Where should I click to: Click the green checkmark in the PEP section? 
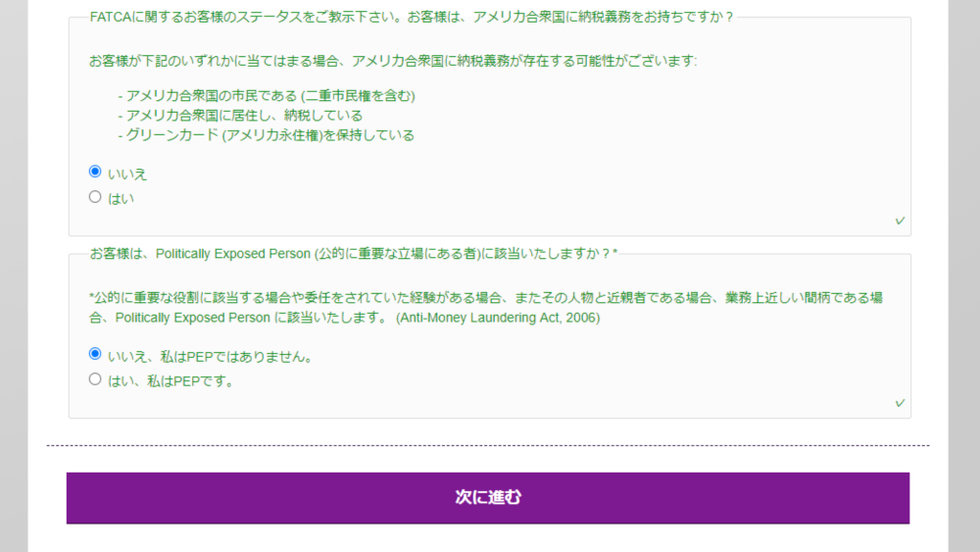[900, 403]
